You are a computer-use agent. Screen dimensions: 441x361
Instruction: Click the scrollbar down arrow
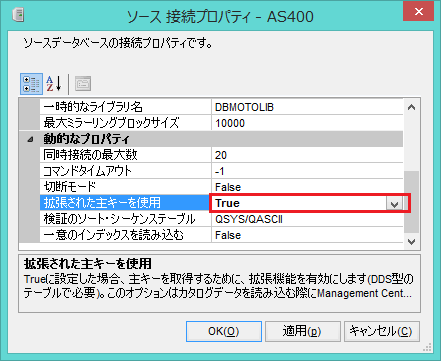pos(411,241)
